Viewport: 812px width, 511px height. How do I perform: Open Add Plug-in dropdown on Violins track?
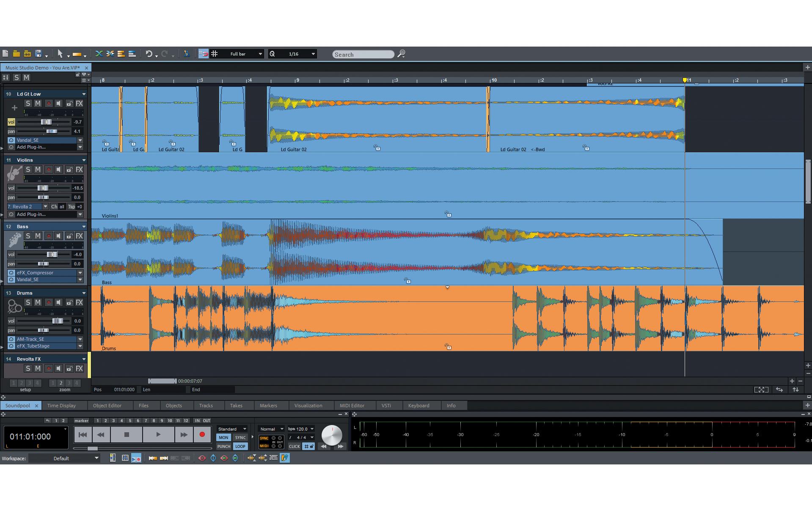pos(80,214)
